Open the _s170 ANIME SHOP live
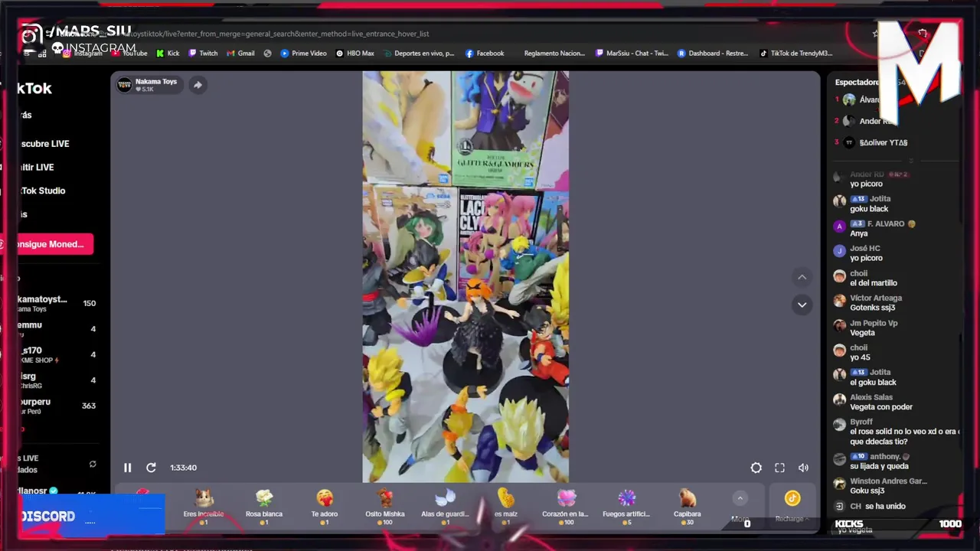980x551 pixels. coord(58,355)
